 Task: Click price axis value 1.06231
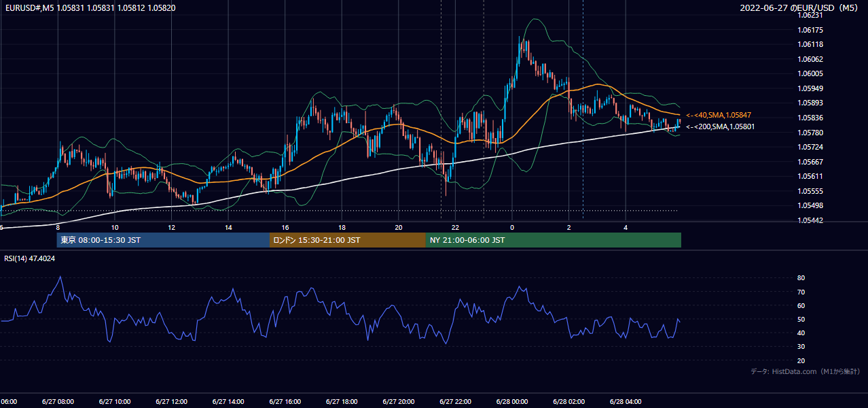tap(811, 15)
